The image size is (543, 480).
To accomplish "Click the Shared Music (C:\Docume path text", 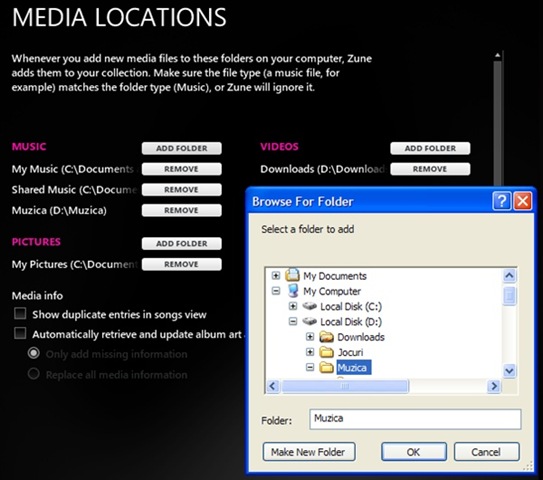I will 74,190.
